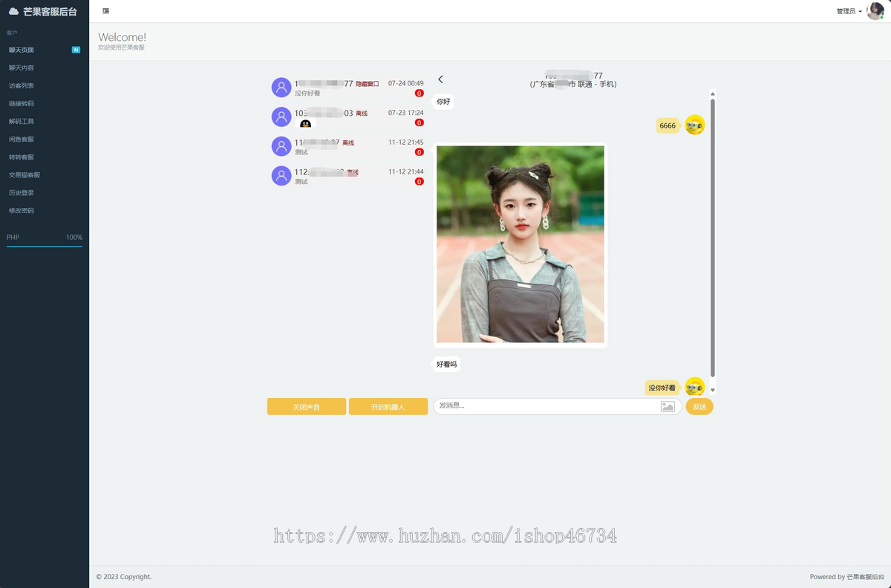This screenshot has height=588, width=891.
Task: Click visitor avatar of the 07-24 00:49 chat
Action: pyautogui.click(x=281, y=88)
